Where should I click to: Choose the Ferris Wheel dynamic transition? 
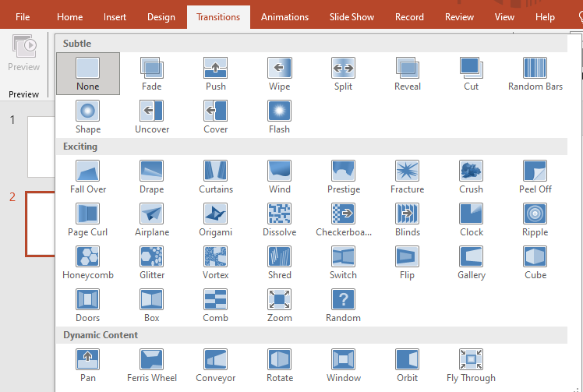click(152, 366)
